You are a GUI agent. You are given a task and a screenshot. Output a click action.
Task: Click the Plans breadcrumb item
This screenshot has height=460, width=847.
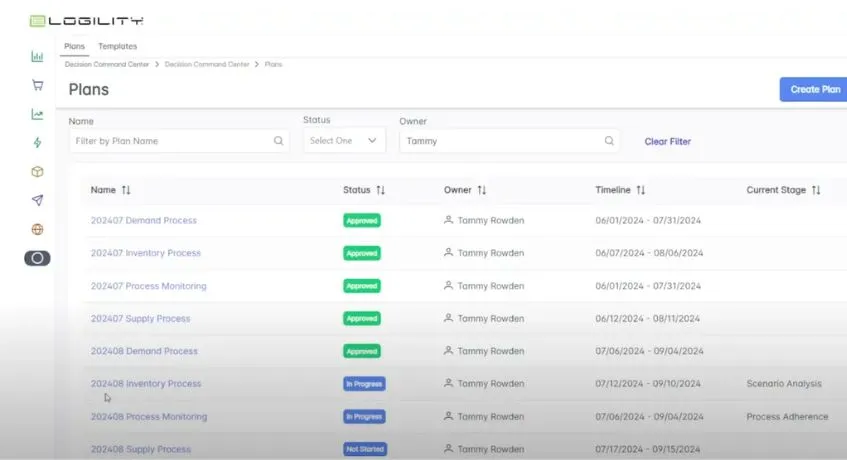coord(273,64)
